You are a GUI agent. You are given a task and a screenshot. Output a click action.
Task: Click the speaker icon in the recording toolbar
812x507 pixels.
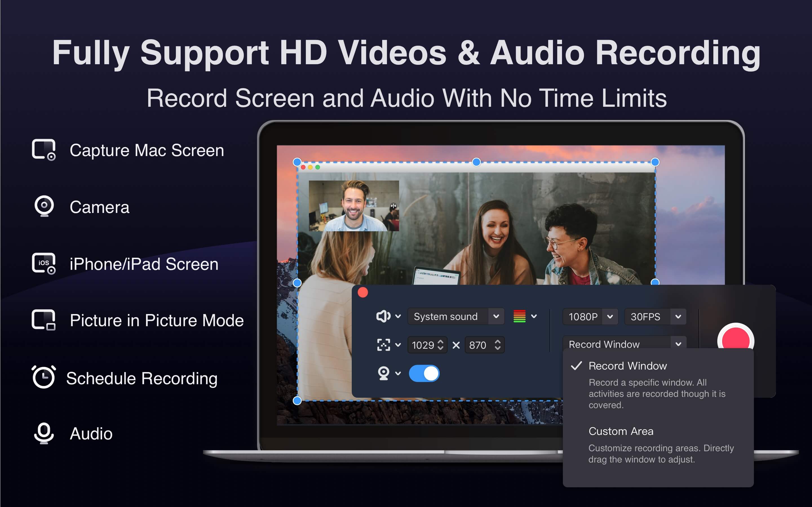(384, 316)
